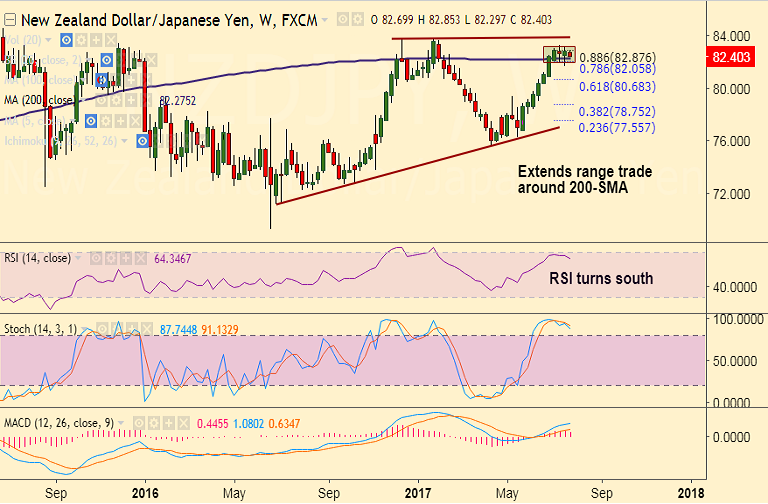Expand MACD (12, 26, close, 9) dropdown arrow

[x=121, y=423]
